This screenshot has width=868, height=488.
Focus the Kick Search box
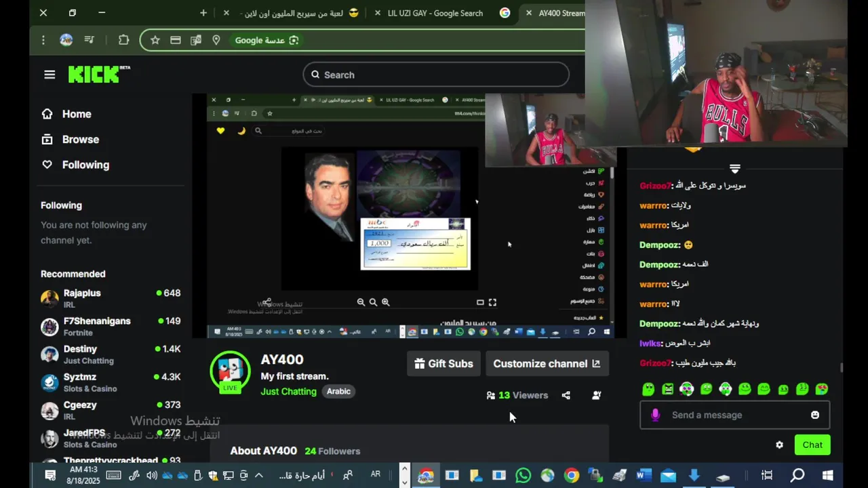tap(436, 75)
